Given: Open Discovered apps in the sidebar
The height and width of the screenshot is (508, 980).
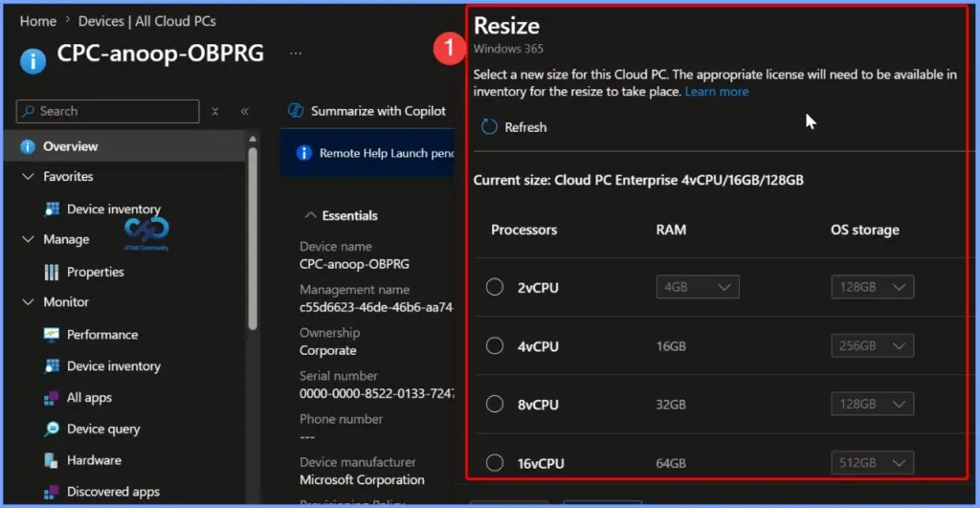Looking at the screenshot, I should coord(113,492).
